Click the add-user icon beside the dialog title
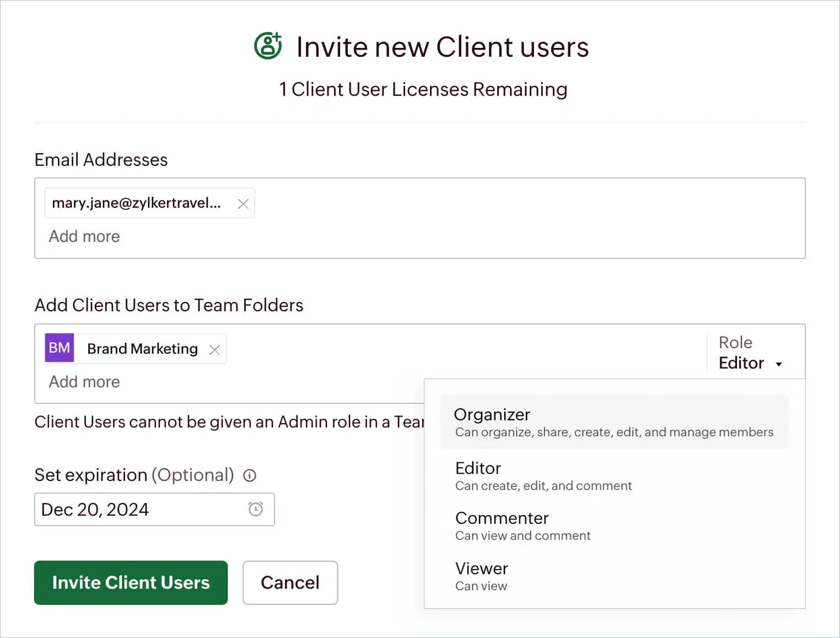The width and height of the screenshot is (840, 638). pos(268,46)
